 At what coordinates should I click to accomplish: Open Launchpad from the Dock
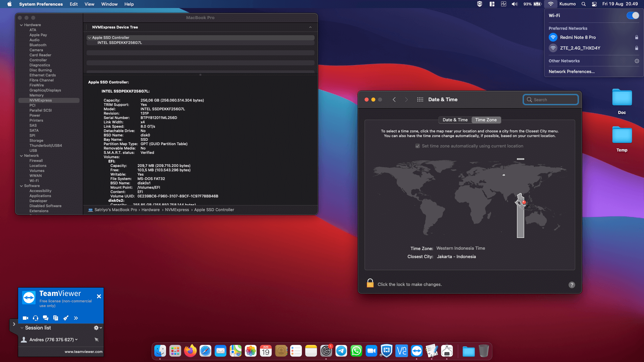[175, 351]
